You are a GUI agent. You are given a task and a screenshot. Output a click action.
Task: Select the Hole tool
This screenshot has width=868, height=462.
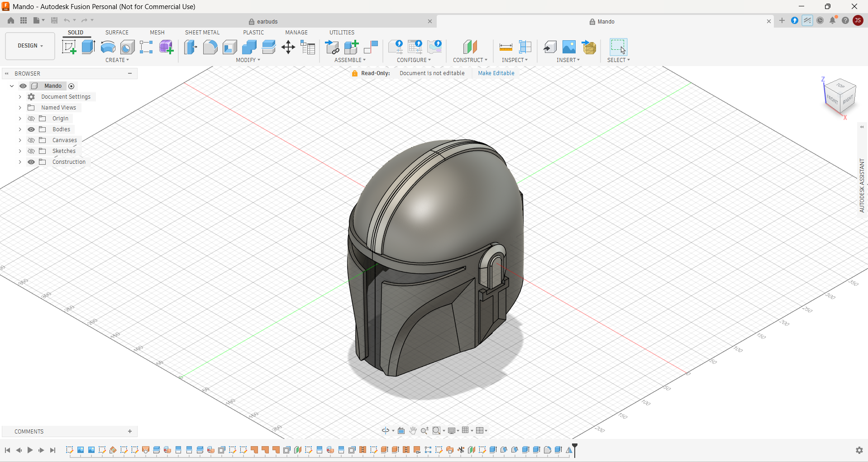pyautogui.click(x=127, y=47)
